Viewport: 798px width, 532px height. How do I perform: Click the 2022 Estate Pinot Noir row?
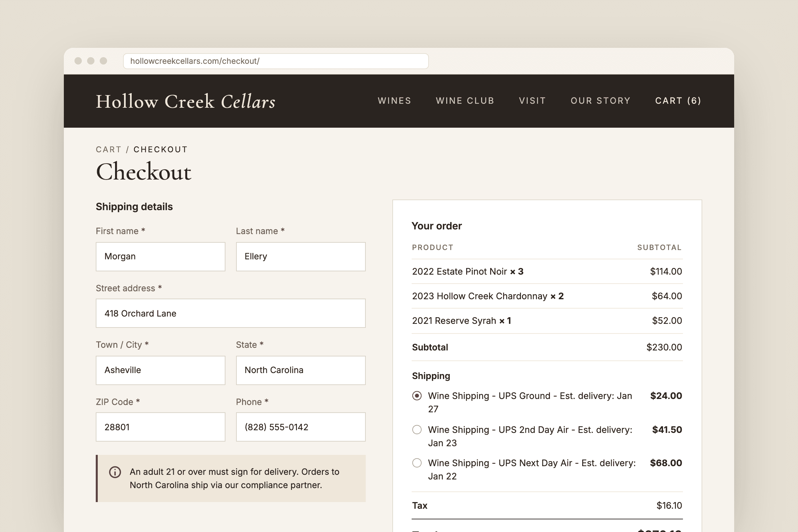pyautogui.click(x=547, y=271)
